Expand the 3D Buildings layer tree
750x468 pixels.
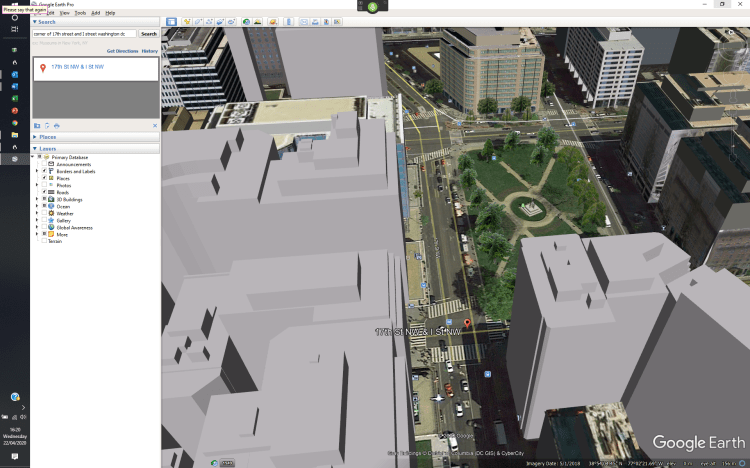pyautogui.click(x=37, y=199)
